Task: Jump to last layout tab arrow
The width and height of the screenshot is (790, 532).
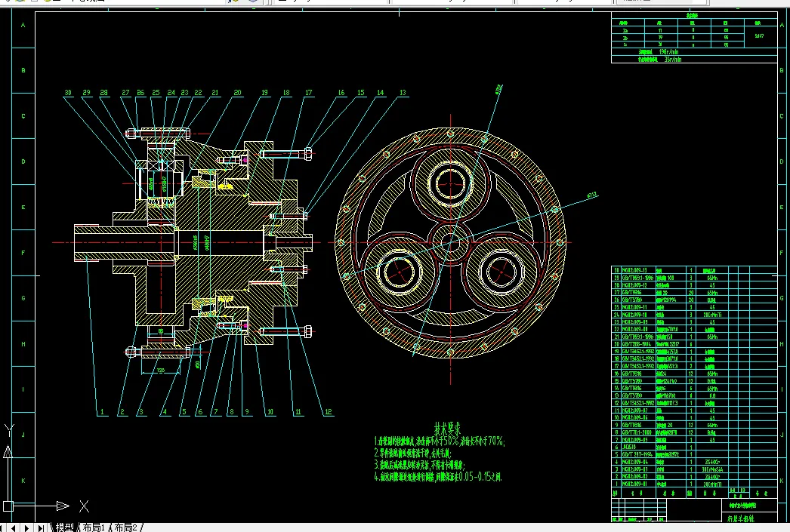Action: (42, 527)
